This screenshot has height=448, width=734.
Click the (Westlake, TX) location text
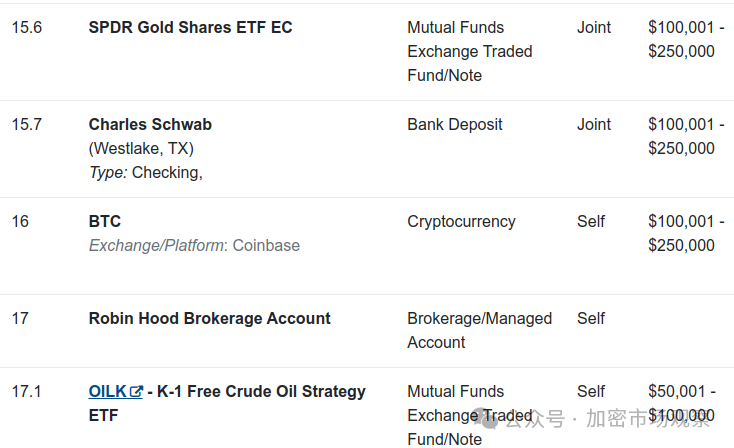point(141,148)
